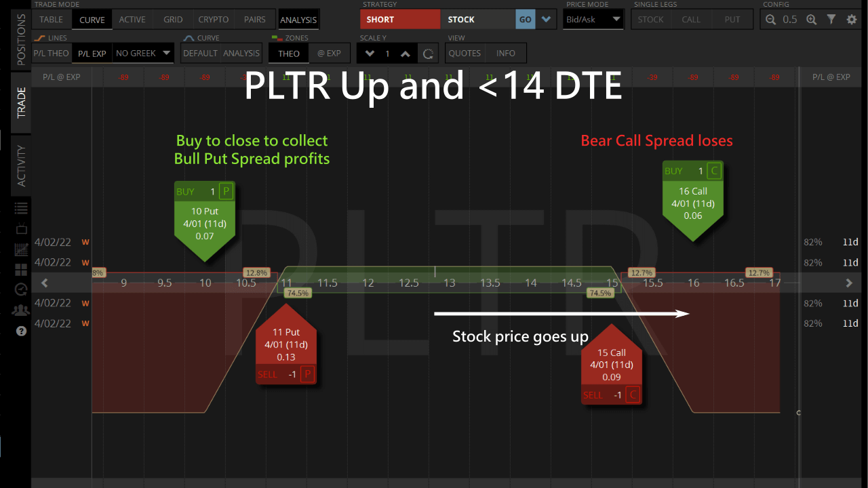Pan price axis left with arrow

(x=45, y=283)
